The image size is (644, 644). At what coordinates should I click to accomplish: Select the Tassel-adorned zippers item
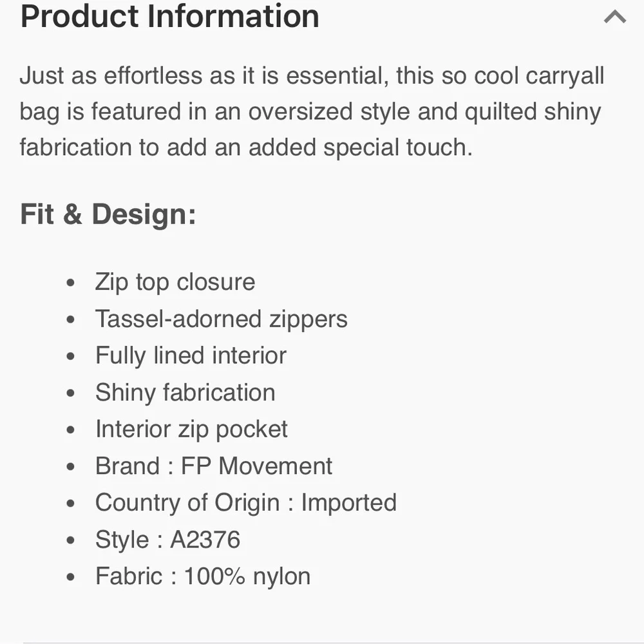pyautogui.click(x=221, y=319)
